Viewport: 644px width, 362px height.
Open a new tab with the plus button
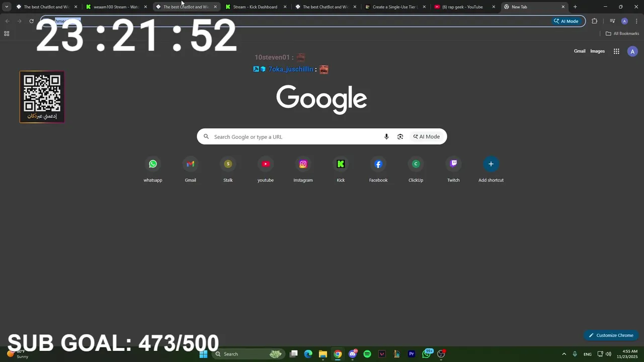click(575, 7)
